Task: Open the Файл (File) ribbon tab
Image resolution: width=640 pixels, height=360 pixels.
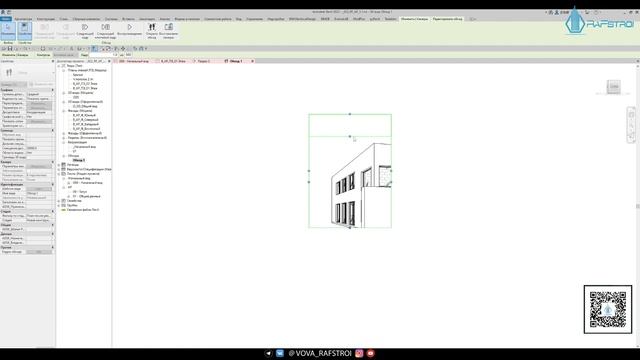Action: (x=6, y=19)
